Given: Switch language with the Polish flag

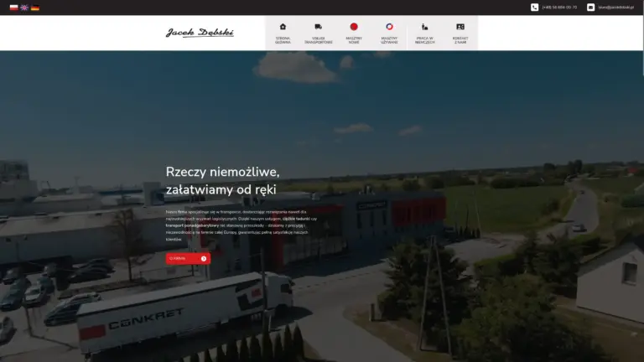Looking at the screenshot, I should tap(13, 8).
